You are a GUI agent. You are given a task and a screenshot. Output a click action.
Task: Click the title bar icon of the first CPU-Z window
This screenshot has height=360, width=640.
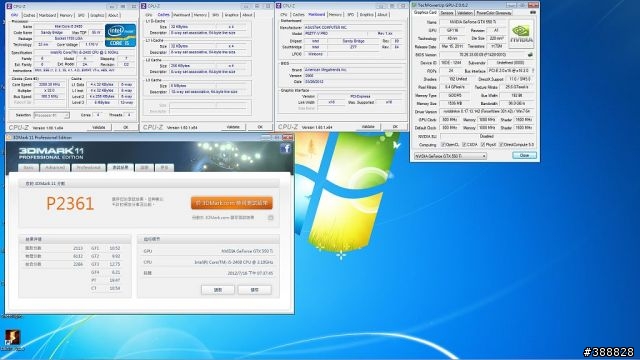tap(9, 6)
